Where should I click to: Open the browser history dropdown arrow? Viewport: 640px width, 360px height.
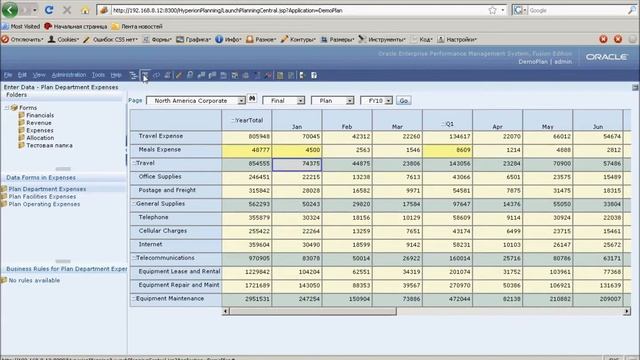(x=35, y=10)
